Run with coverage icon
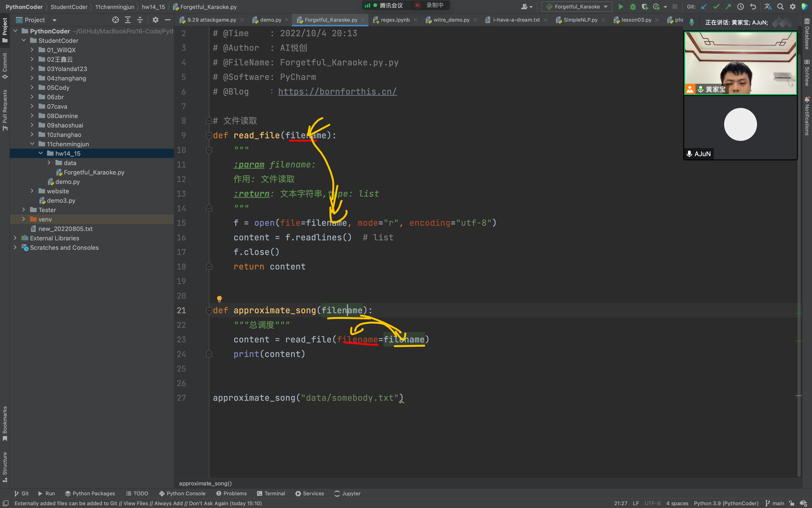The image size is (812, 508). pyautogui.click(x=644, y=6)
